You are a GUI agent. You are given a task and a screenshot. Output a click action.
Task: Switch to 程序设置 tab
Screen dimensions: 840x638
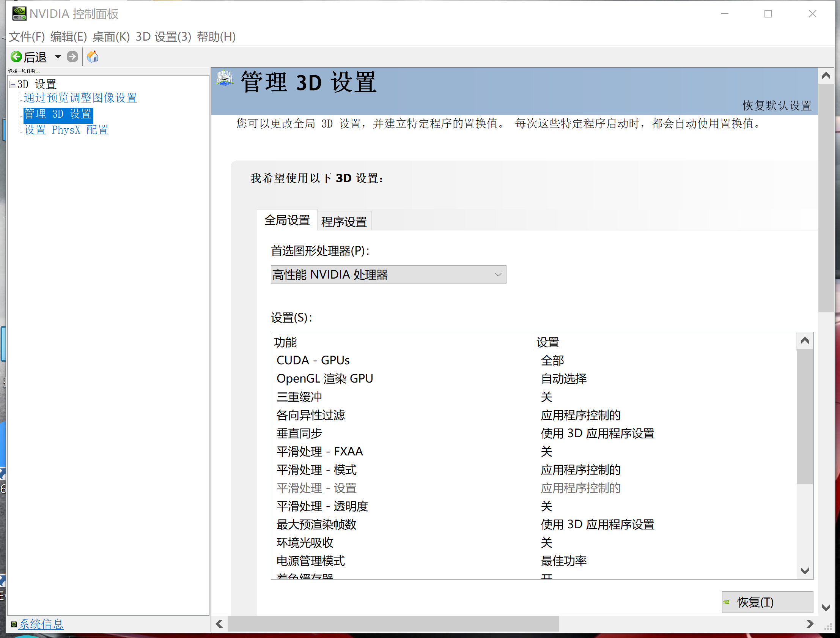(344, 222)
